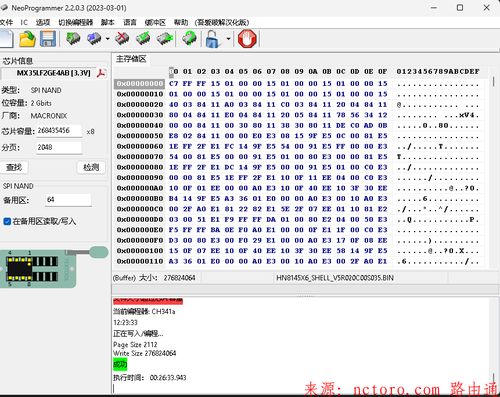Erase chip using the red X chip icon
500x397 pixels.
[x=122, y=39]
